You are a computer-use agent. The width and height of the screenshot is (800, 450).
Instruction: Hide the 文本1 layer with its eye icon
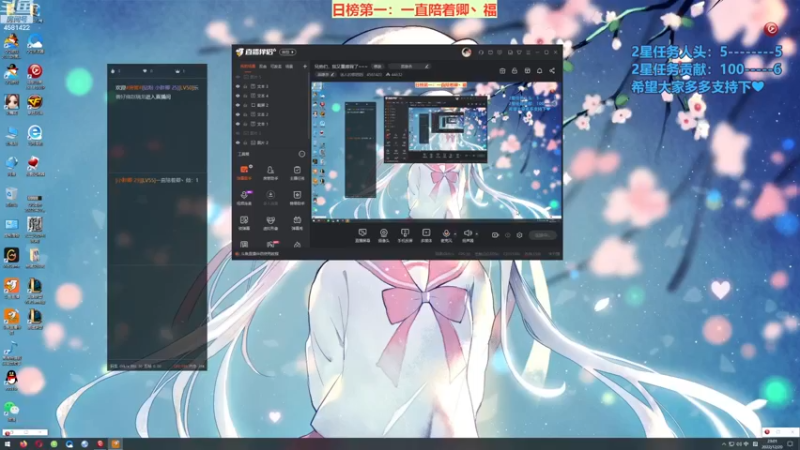click(238, 123)
